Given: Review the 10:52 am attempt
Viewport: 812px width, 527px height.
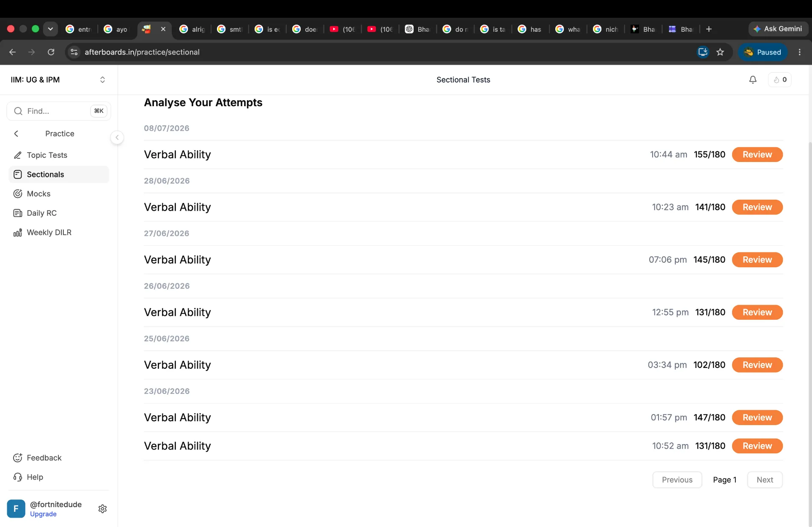Looking at the screenshot, I should 757,446.
